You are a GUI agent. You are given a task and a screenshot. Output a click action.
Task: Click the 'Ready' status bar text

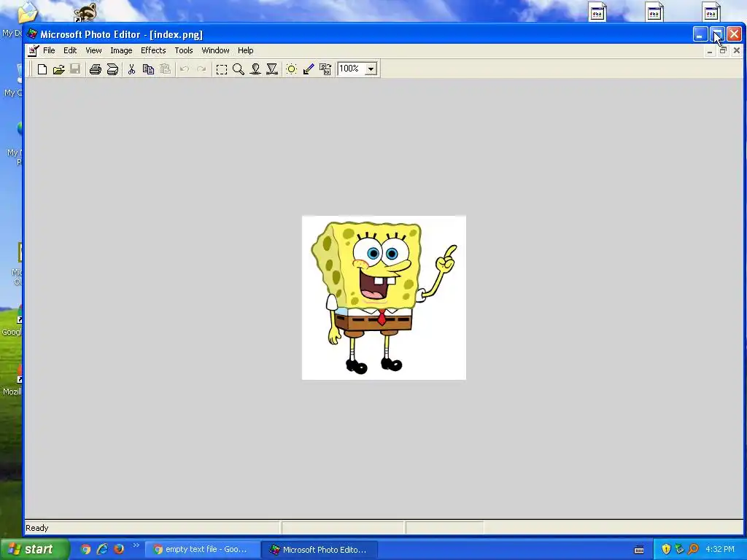[36, 528]
